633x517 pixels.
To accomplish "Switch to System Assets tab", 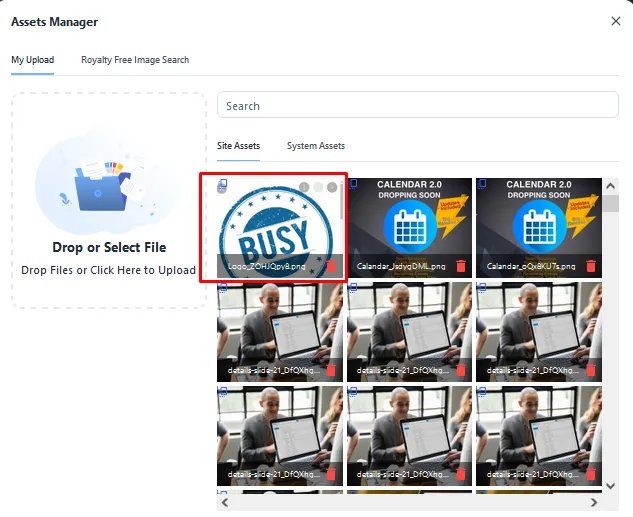I will [x=316, y=146].
